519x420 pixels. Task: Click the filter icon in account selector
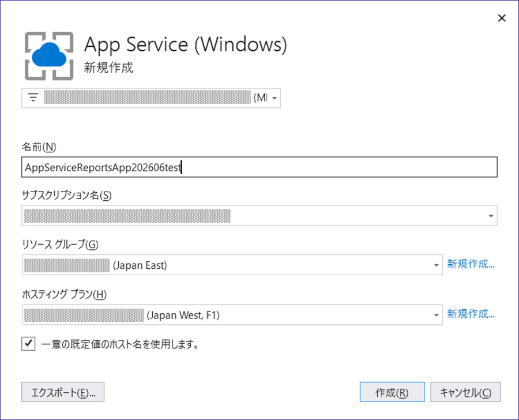33,97
